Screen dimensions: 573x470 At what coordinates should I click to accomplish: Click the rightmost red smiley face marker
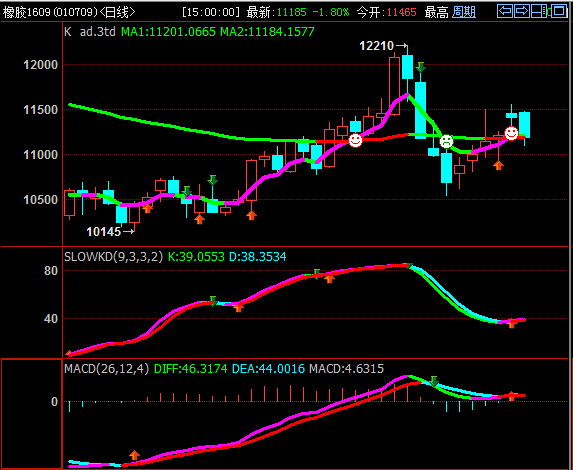tap(511, 133)
